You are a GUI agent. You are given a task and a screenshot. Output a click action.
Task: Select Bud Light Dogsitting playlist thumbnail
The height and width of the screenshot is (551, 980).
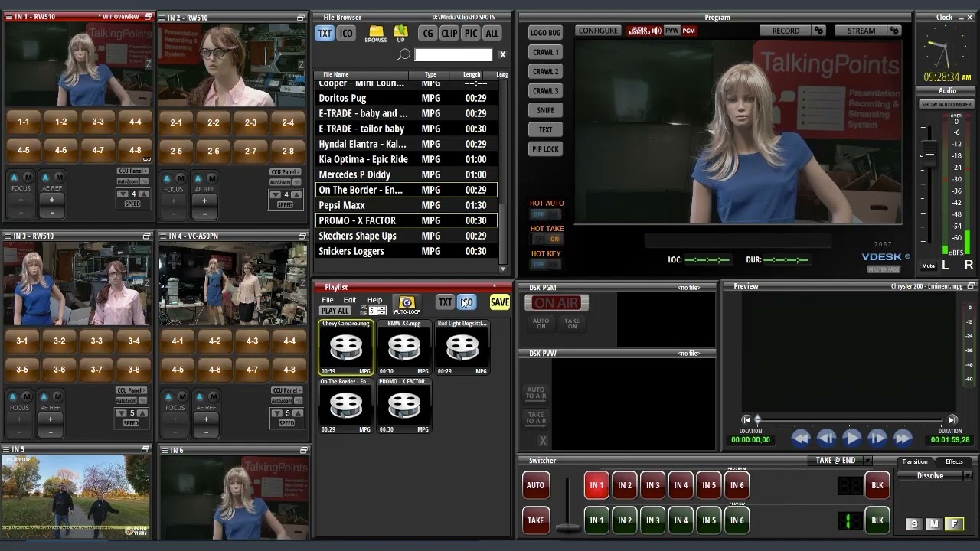pyautogui.click(x=462, y=347)
